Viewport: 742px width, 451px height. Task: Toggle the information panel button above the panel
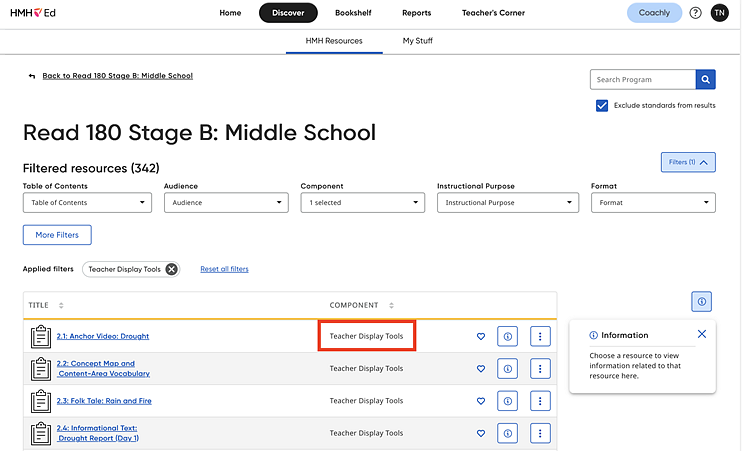pos(701,301)
